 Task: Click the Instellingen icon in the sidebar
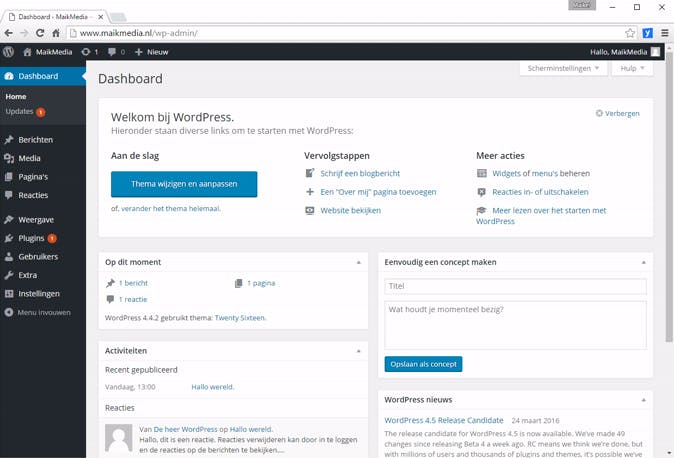(x=9, y=294)
